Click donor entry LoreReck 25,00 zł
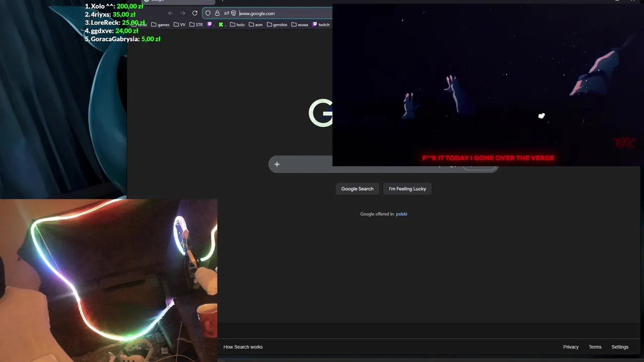644x362 pixels. (x=115, y=23)
